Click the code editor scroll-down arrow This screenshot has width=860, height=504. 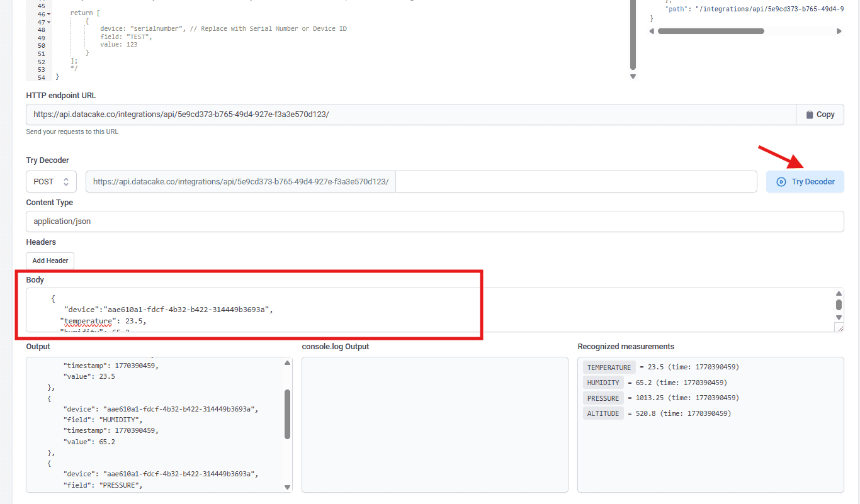pos(633,77)
